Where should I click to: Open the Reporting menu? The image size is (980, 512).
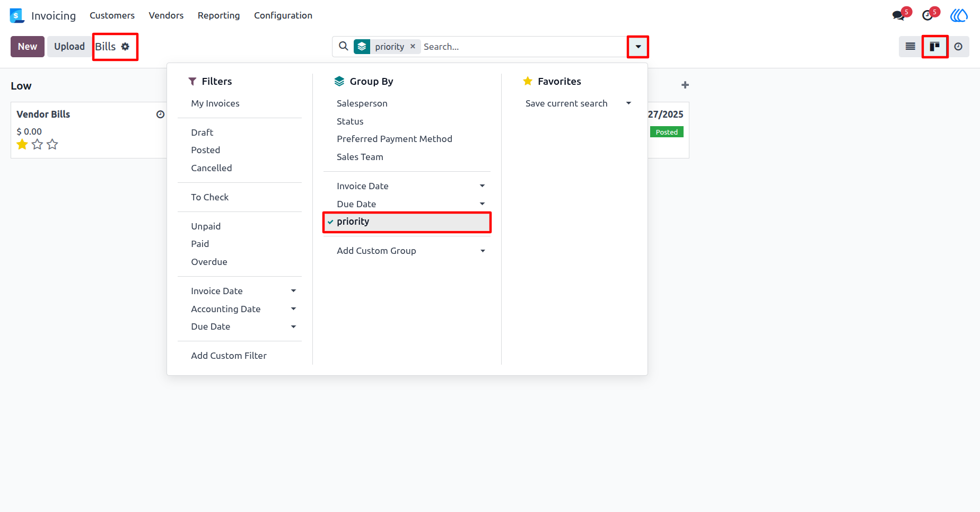[218, 15]
